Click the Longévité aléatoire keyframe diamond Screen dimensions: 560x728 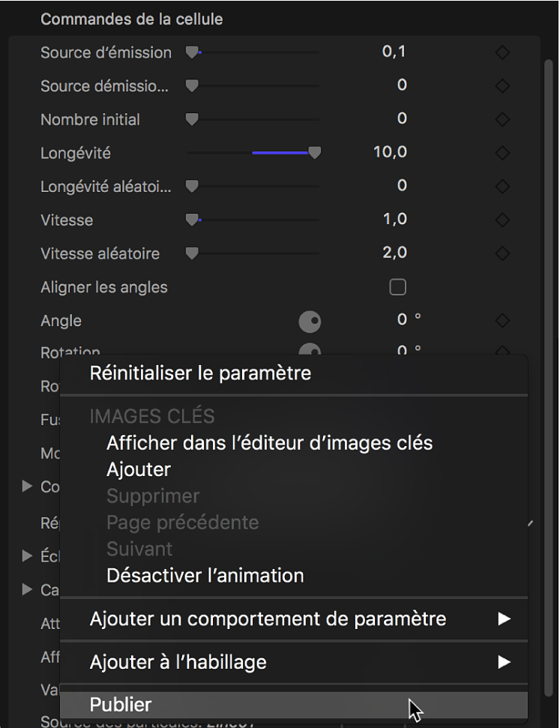point(502,186)
